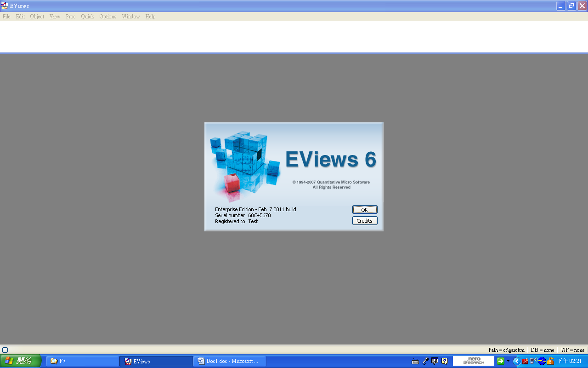Viewport: 588px width, 368px height.
Task: Open the Object menu
Action: (x=37, y=17)
